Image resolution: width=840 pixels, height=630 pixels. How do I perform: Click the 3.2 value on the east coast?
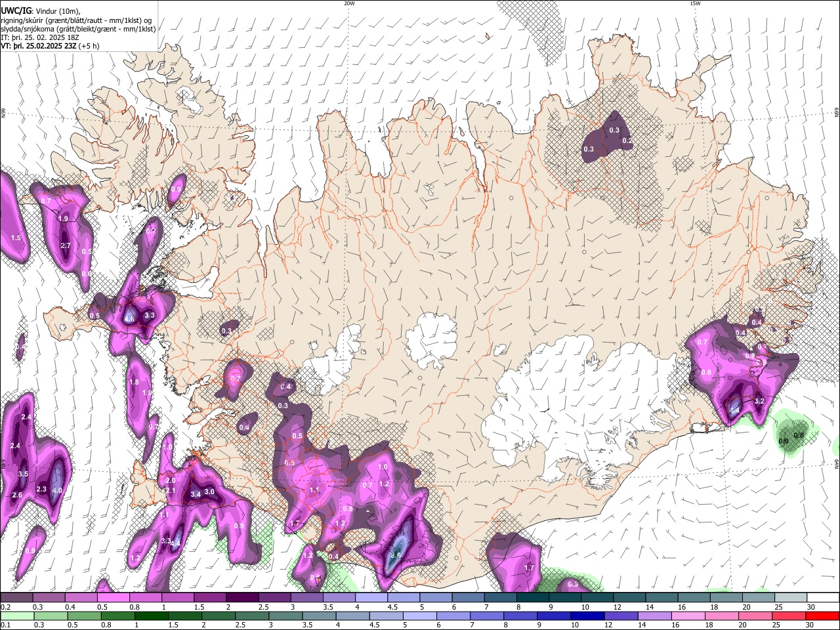[x=760, y=400]
